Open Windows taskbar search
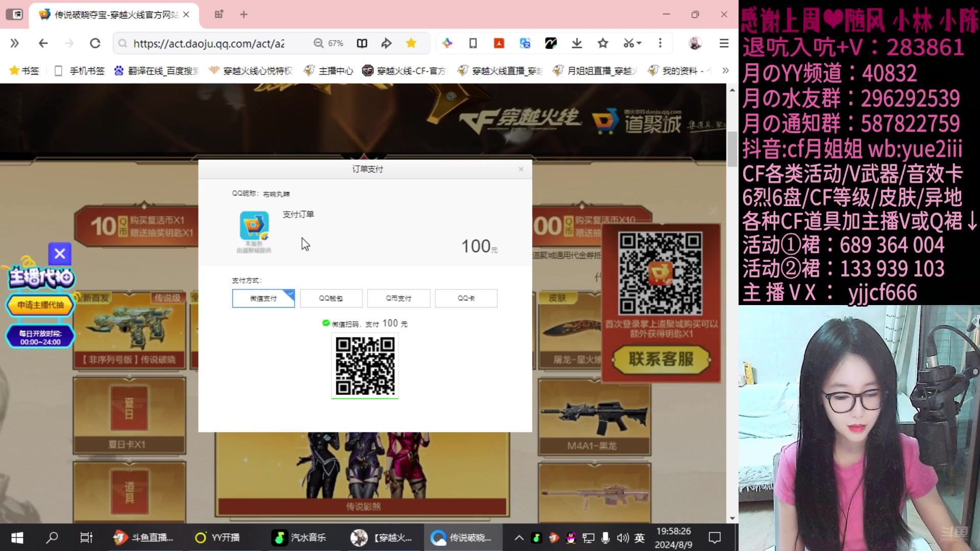The image size is (980, 551). tap(52, 538)
